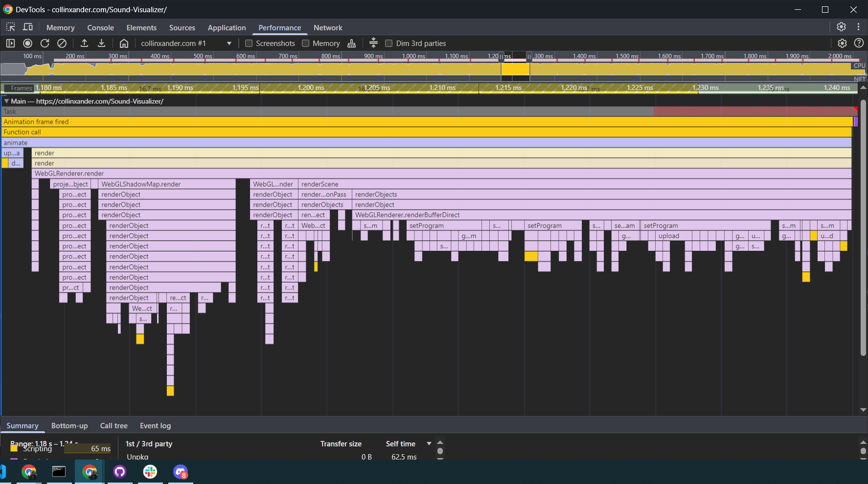
Task: Open the Call tree tab
Action: click(114, 426)
